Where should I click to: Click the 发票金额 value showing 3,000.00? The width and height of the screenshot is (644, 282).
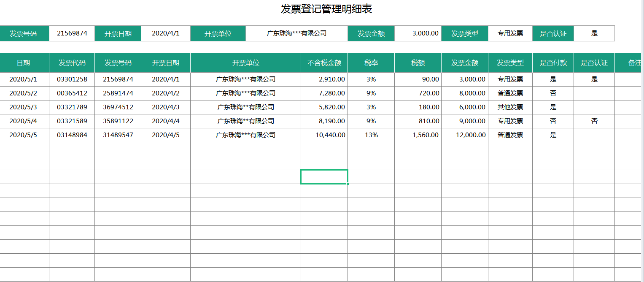click(418, 33)
